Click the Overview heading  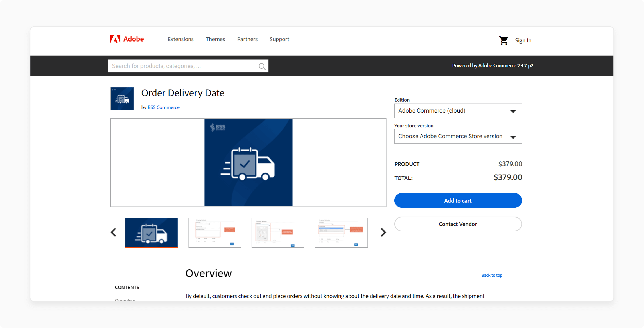(208, 273)
